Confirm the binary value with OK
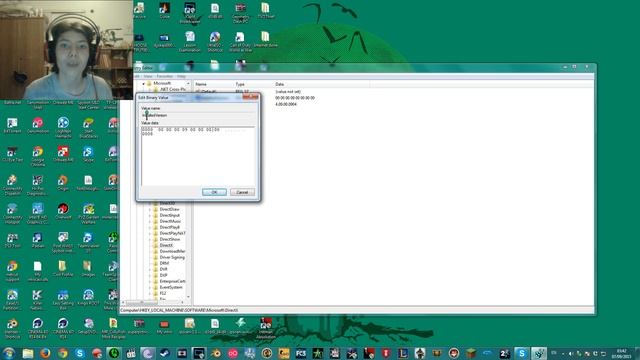Image resolution: width=640 pixels, height=360 pixels. pyautogui.click(x=214, y=192)
